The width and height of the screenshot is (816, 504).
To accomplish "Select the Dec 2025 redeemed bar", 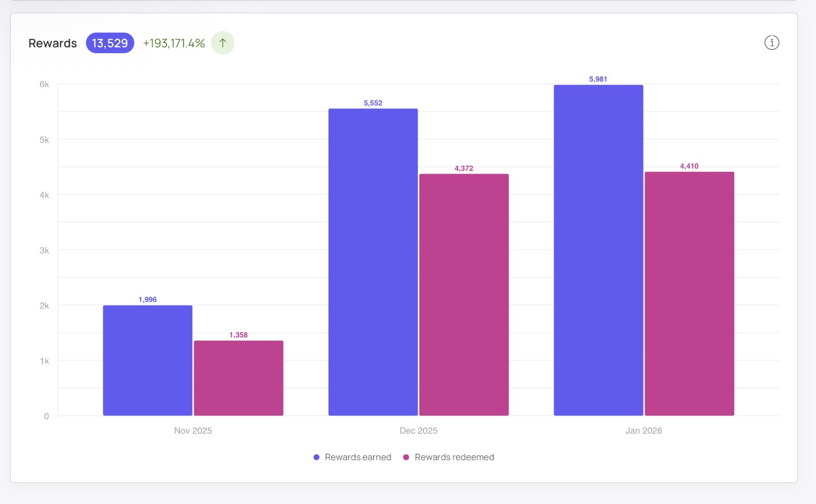I will [x=464, y=295].
